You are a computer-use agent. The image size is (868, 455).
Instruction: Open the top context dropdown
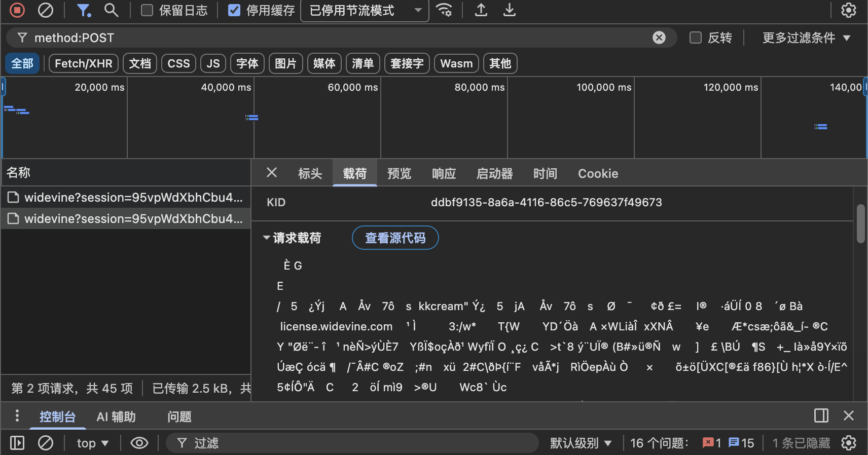coord(93,443)
